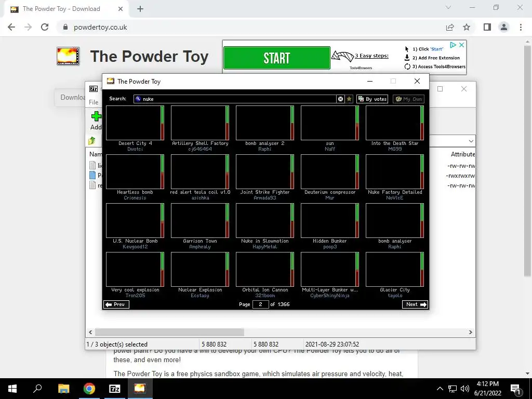Open the bomb analyser 2 thumbnail

point(264,123)
